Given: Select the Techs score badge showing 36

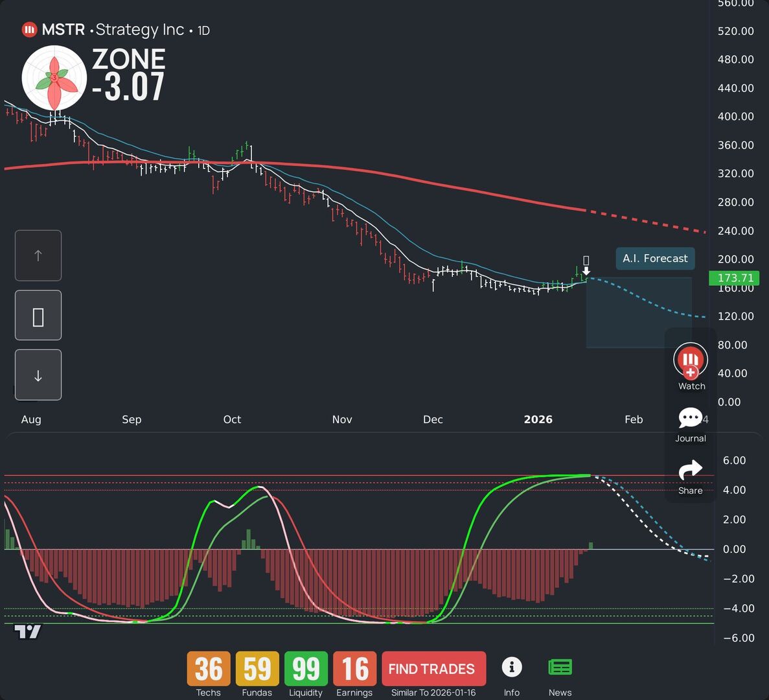Looking at the screenshot, I should (x=208, y=668).
